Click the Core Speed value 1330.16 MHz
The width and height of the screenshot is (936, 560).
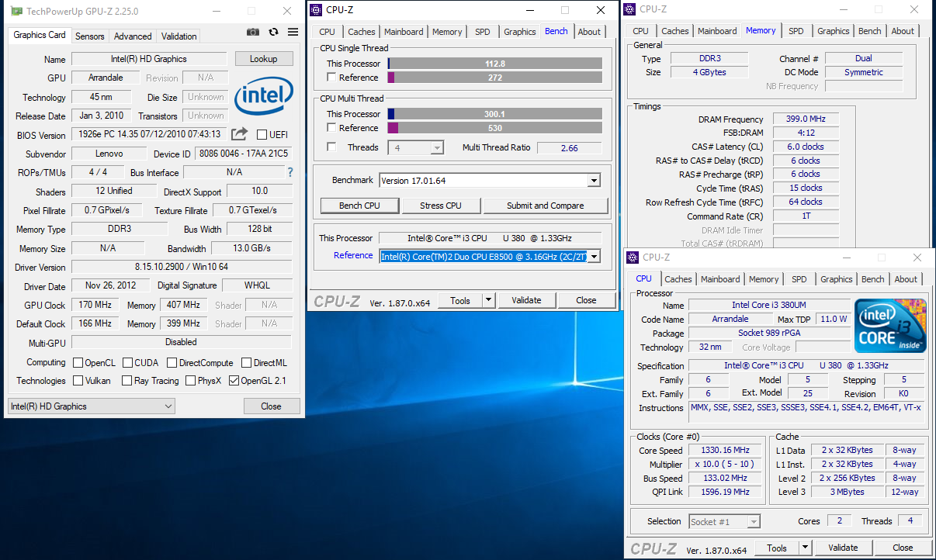click(726, 451)
